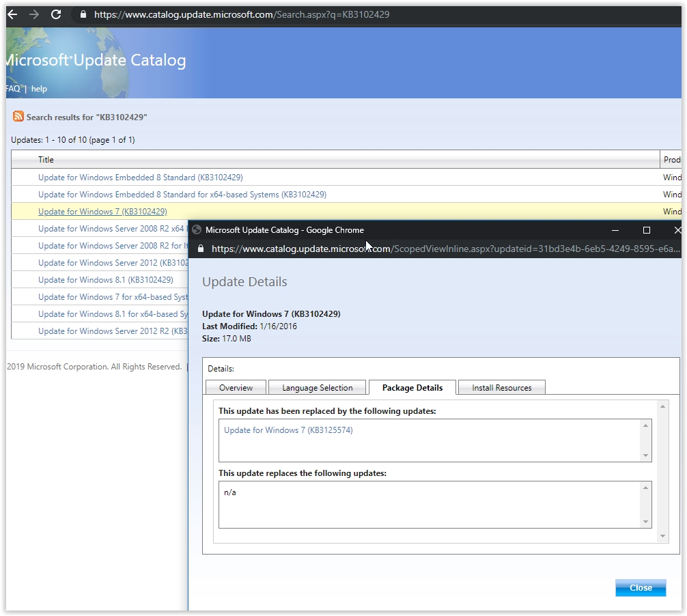Click the padlock icon in popup address bar

pos(201,249)
